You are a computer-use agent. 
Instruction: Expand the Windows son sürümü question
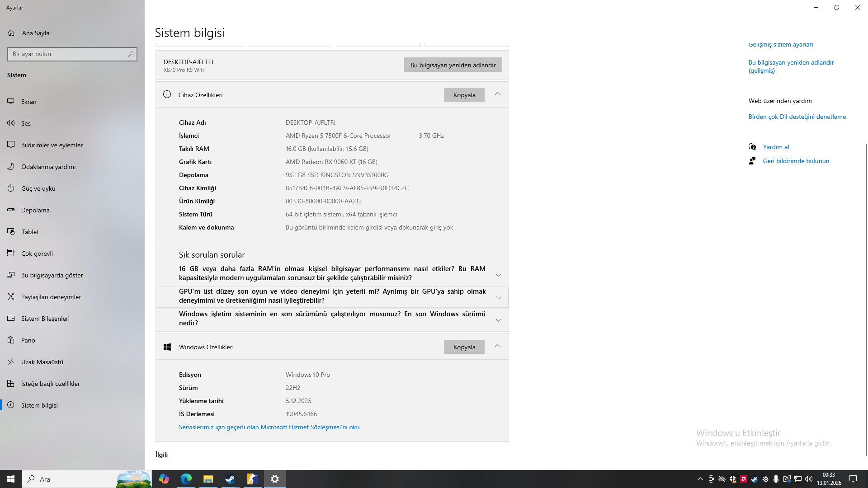tap(332, 319)
